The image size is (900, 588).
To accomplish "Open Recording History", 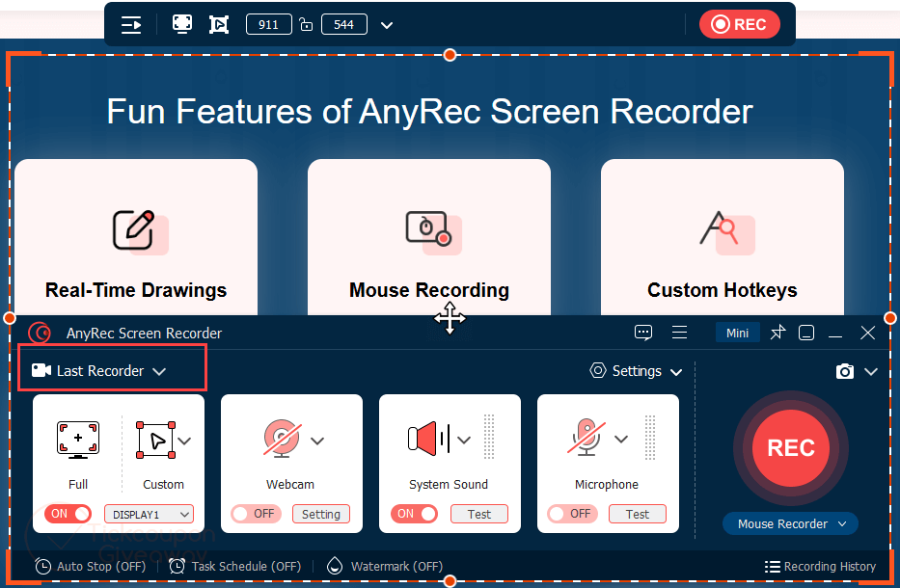I will pyautogui.click(x=820, y=566).
